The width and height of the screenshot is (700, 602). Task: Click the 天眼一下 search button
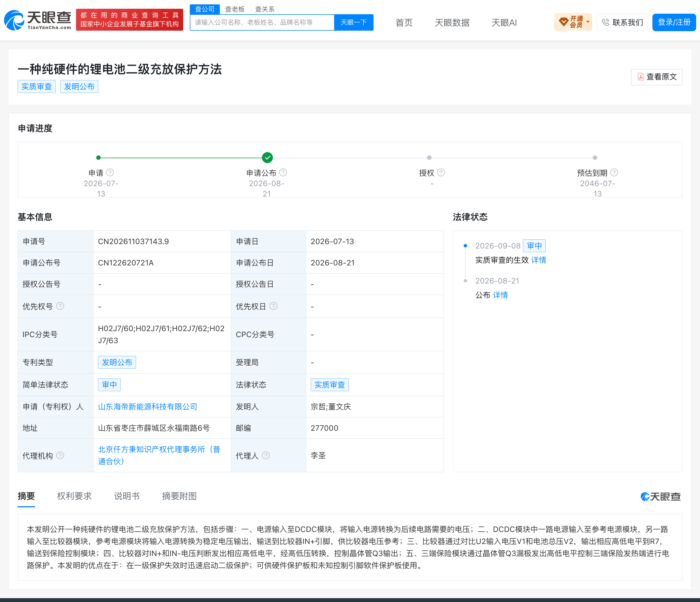(x=354, y=22)
